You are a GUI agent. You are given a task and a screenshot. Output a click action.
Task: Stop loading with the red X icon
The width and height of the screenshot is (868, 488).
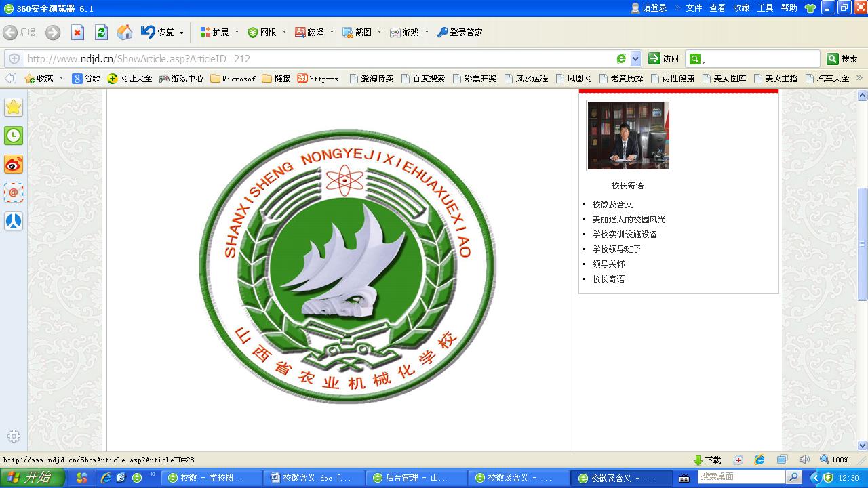[x=77, y=33]
